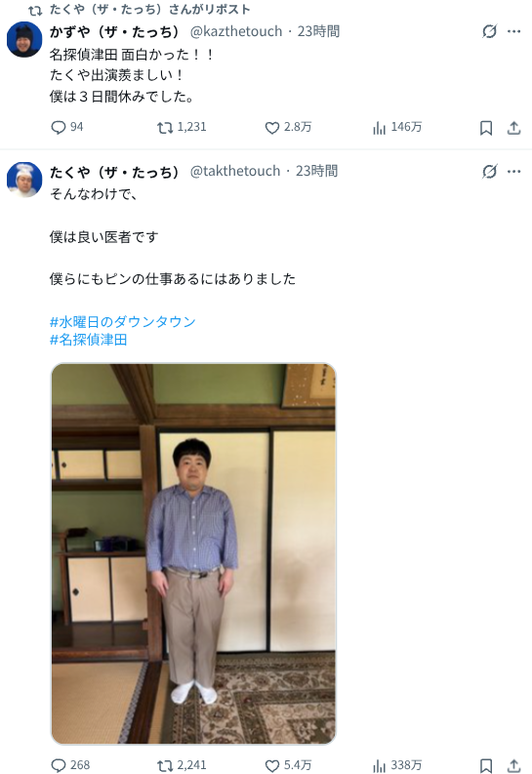Open more options menu on Kazuya's post
532x774 pixels.
(x=514, y=31)
